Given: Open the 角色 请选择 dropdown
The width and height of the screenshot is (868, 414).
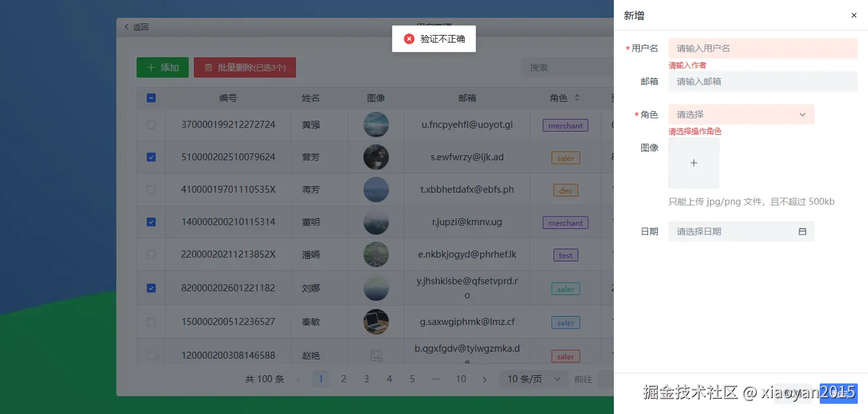Looking at the screenshot, I should (x=741, y=114).
